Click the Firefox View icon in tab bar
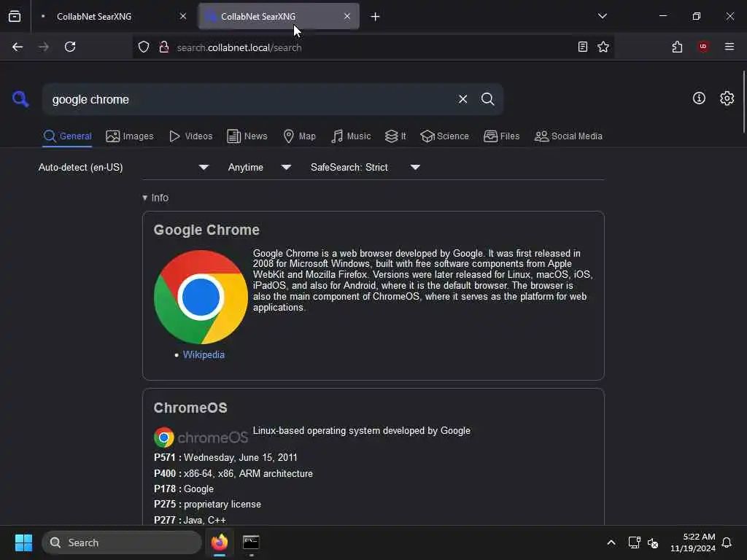The image size is (747, 560). tap(15, 16)
